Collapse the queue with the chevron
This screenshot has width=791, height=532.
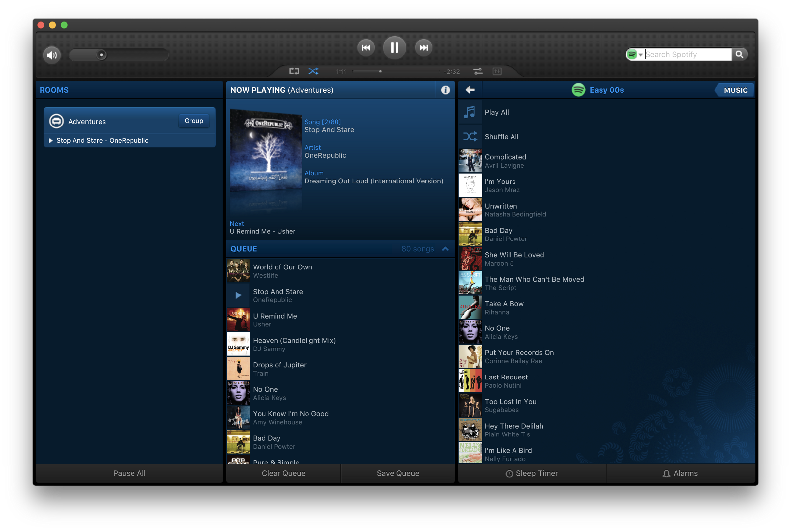click(x=445, y=249)
